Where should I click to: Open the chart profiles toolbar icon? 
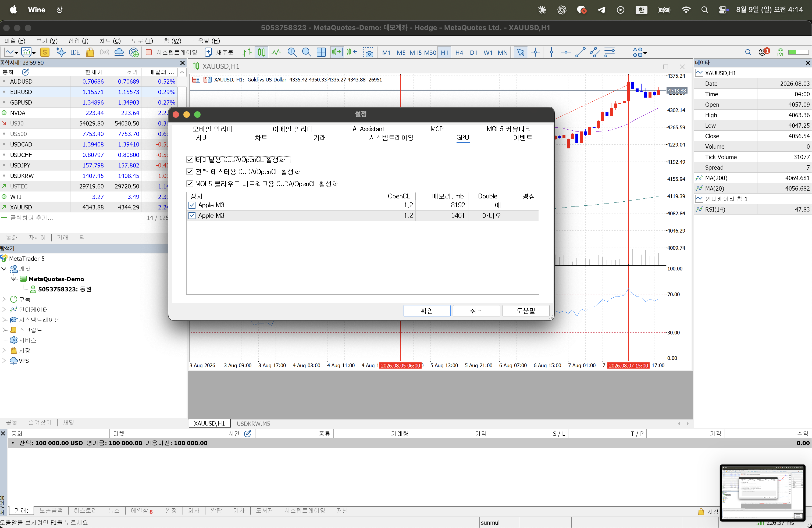tap(28, 52)
